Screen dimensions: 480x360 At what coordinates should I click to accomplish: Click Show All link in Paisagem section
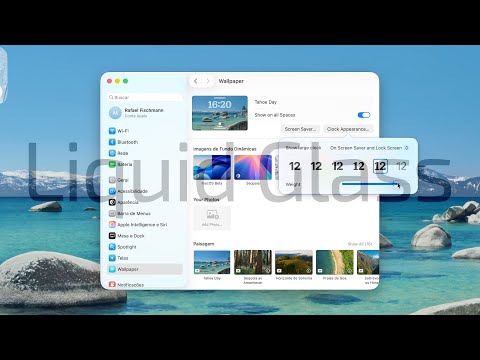pos(360,244)
